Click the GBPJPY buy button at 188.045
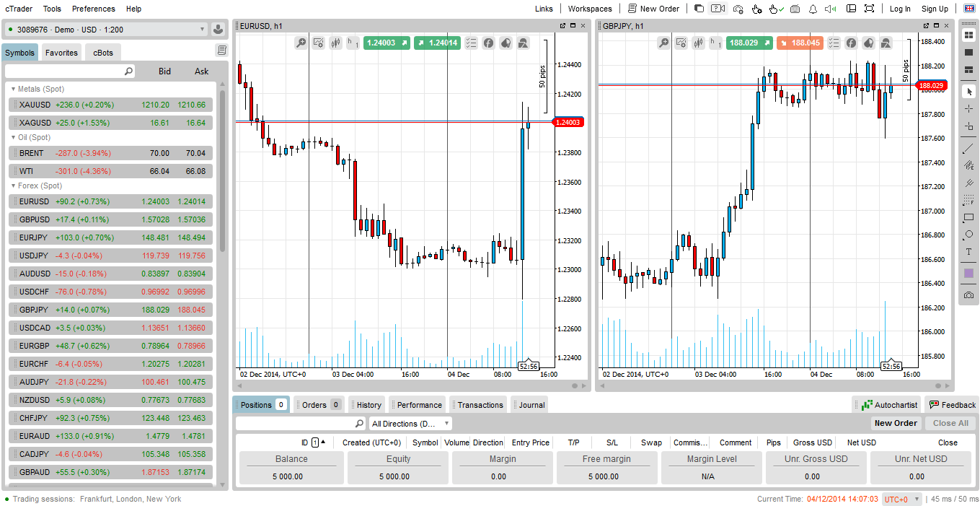Screen dimensions: 980x506 (800, 43)
